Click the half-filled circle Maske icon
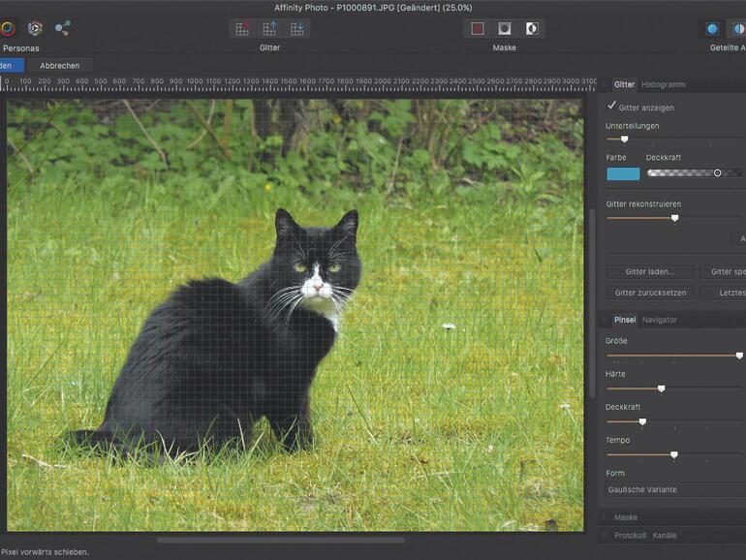 [532, 28]
